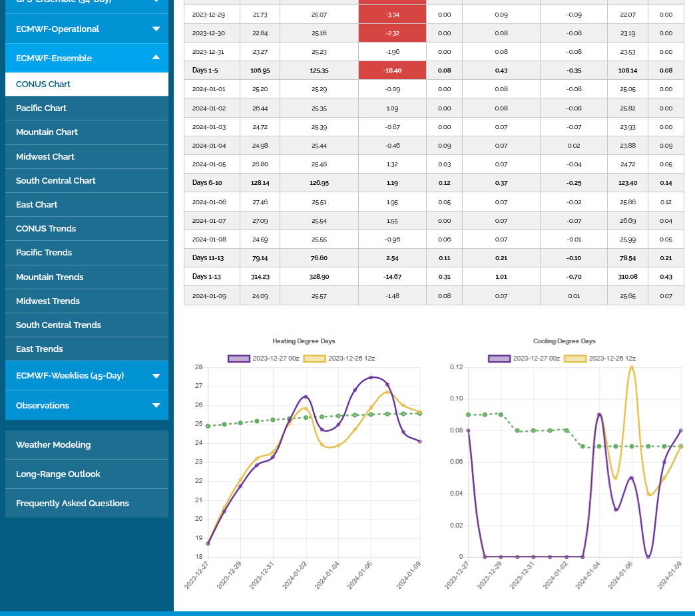Expand the ECMWF-Operational menu arrow
This screenshot has height=616, width=695.
click(156, 29)
